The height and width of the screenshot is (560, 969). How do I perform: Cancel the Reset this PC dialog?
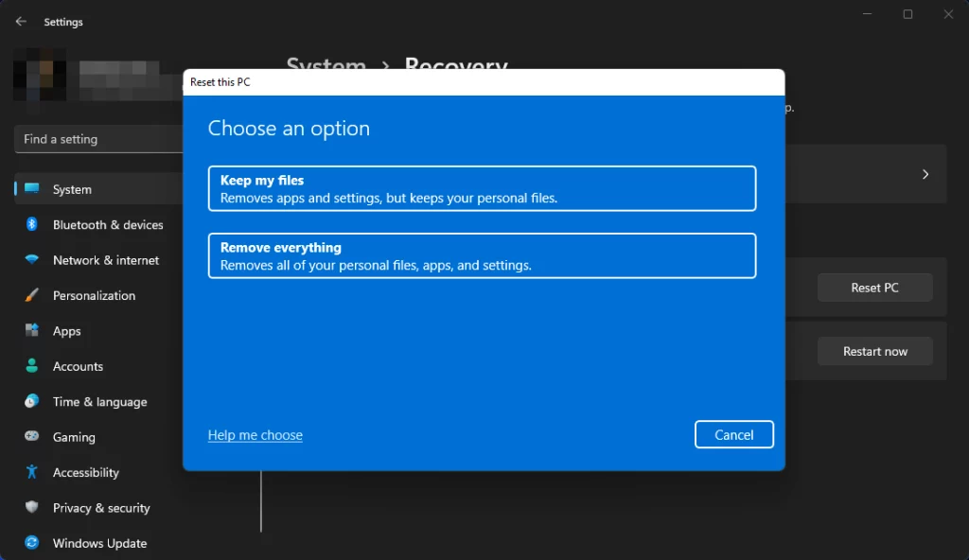[x=734, y=434]
